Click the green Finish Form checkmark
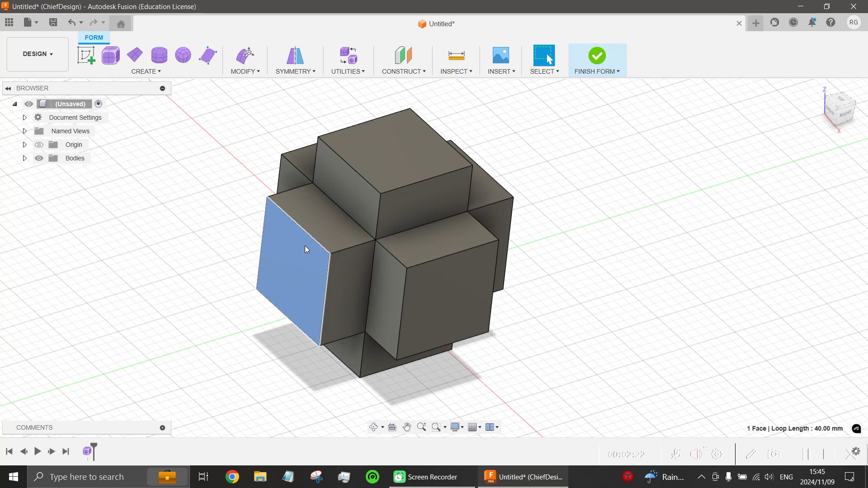868x488 pixels. [597, 56]
